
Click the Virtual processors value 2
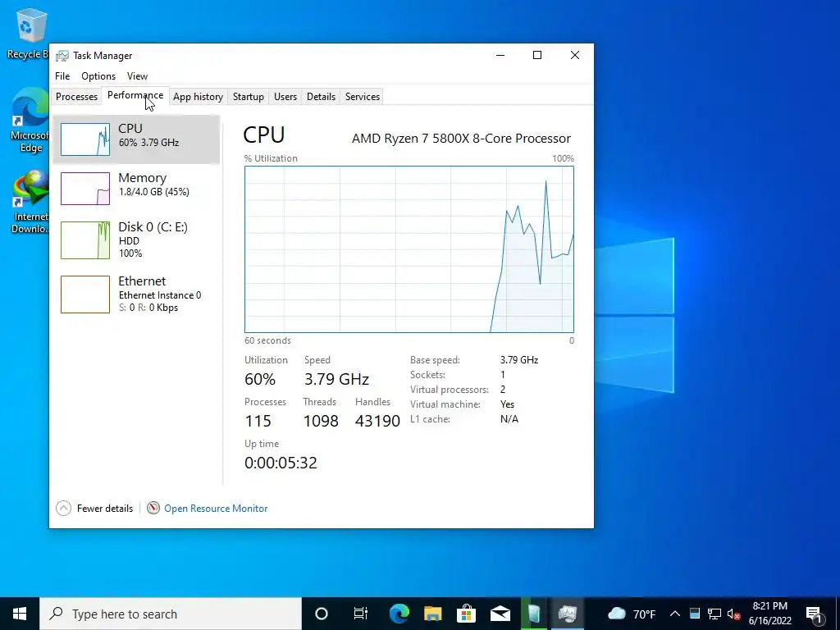coord(503,390)
